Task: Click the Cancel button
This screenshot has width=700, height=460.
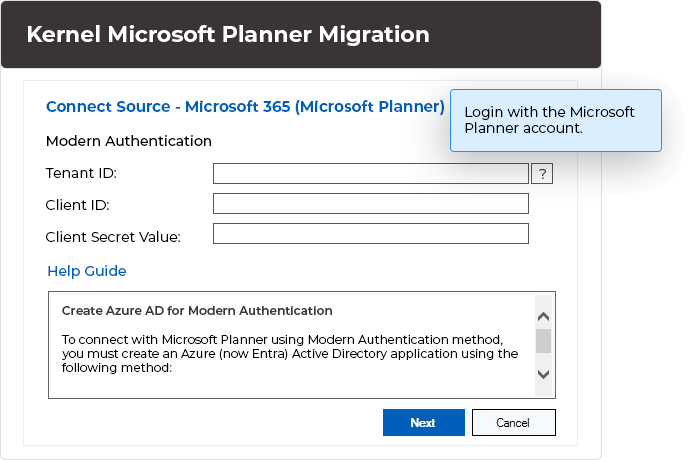Action: pos(514,422)
